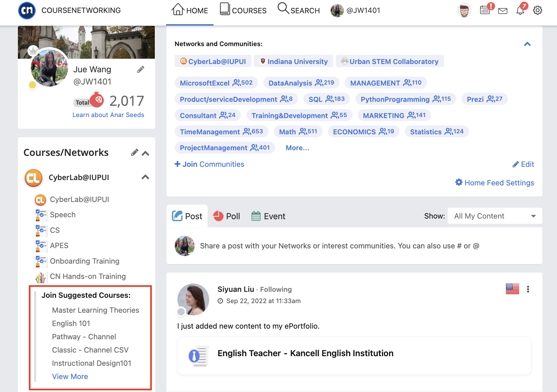Viewport: 557px width, 392px height.
Task: Click the CN Hands-on Training hands icon
Action: pos(40,277)
